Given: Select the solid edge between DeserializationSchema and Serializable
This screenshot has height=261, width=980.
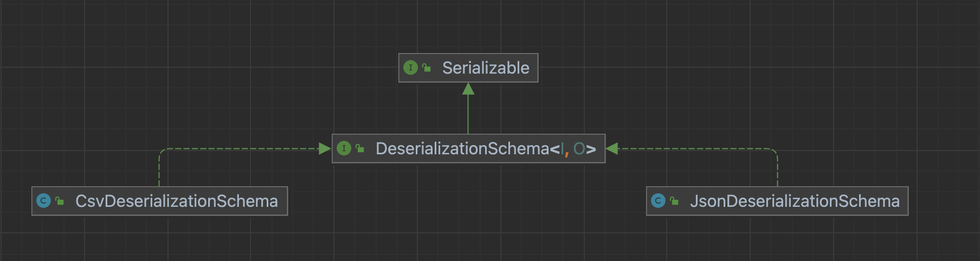Looking at the screenshot, I should pyautogui.click(x=468, y=115).
